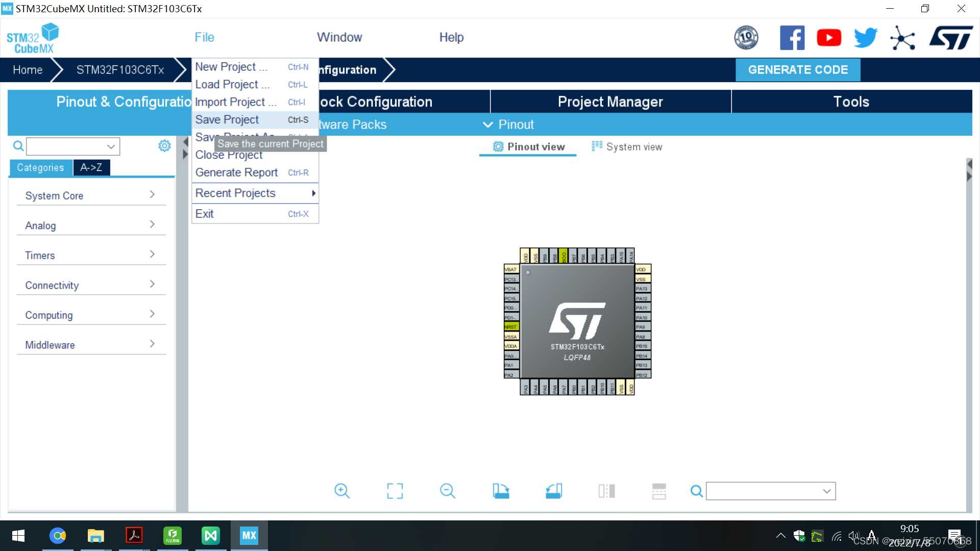Switch to Pinout view
The height and width of the screenshot is (551, 980).
click(x=528, y=146)
